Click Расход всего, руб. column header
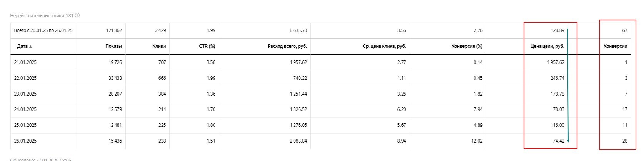 [x=287, y=46]
